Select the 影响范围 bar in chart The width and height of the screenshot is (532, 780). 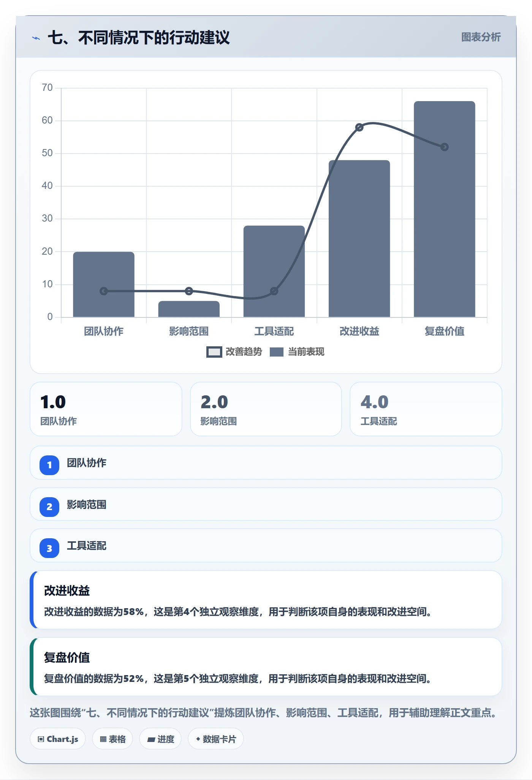click(x=189, y=309)
